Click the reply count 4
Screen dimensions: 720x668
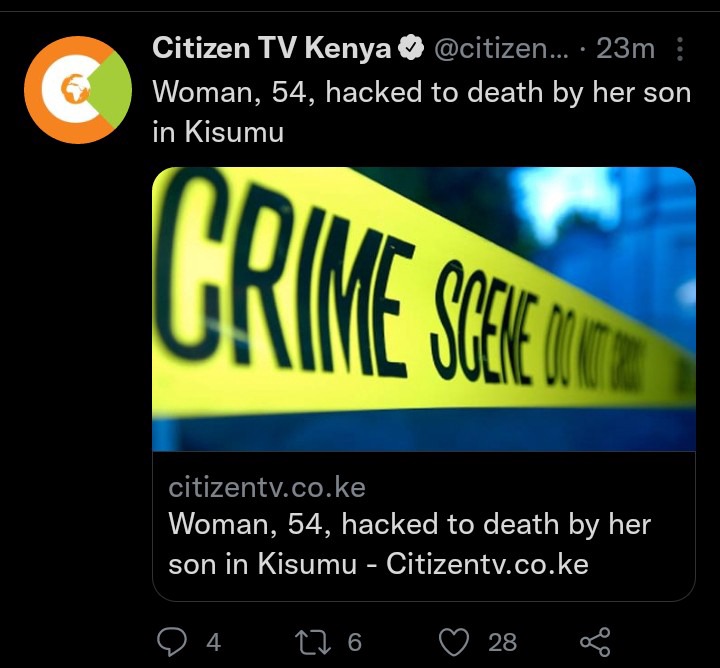point(214,642)
